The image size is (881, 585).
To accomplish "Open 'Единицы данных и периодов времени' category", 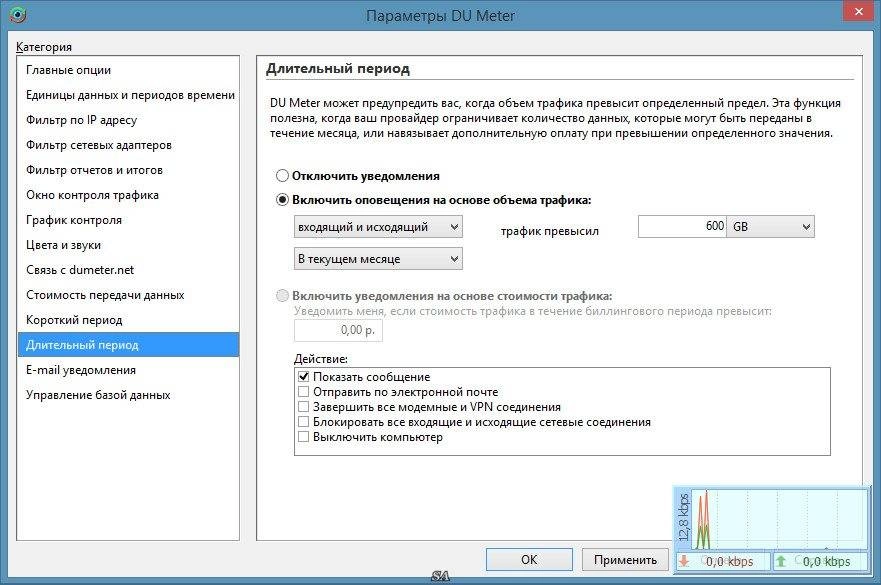I will point(128,95).
